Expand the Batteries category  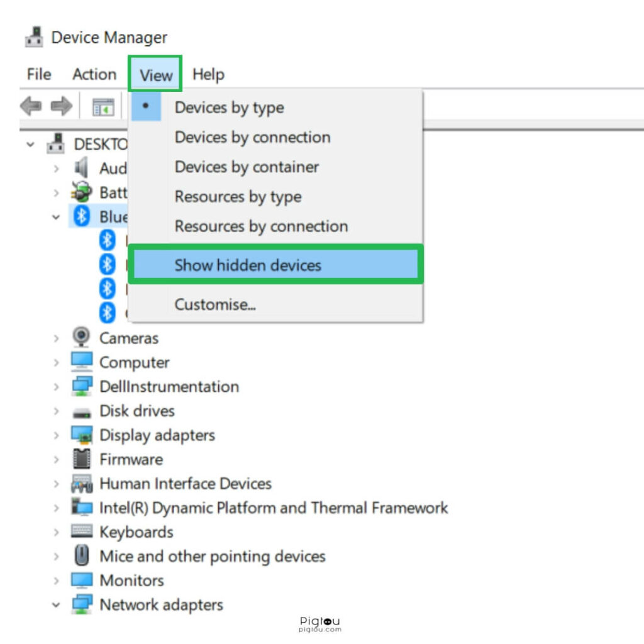coord(56,192)
